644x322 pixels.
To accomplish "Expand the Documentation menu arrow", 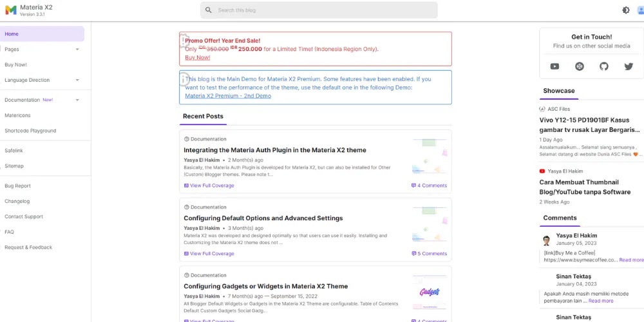I will click(77, 100).
